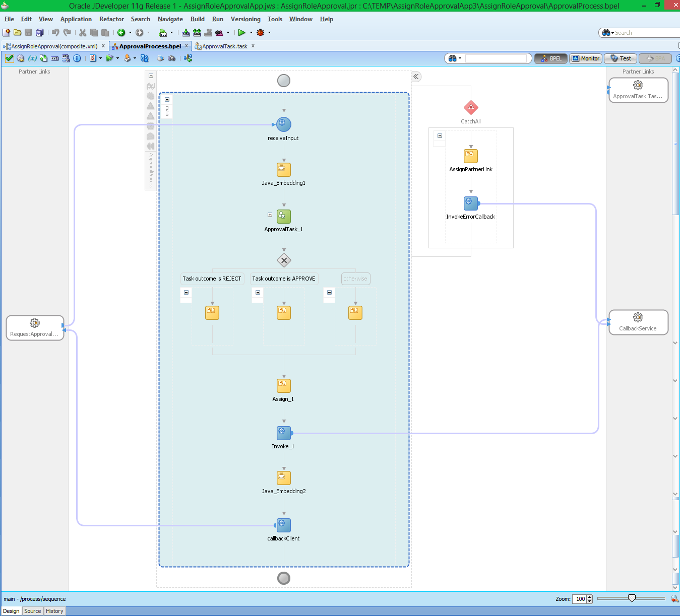
Task: Collapse the APPROVE case branch
Action: pyautogui.click(x=258, y=292)
